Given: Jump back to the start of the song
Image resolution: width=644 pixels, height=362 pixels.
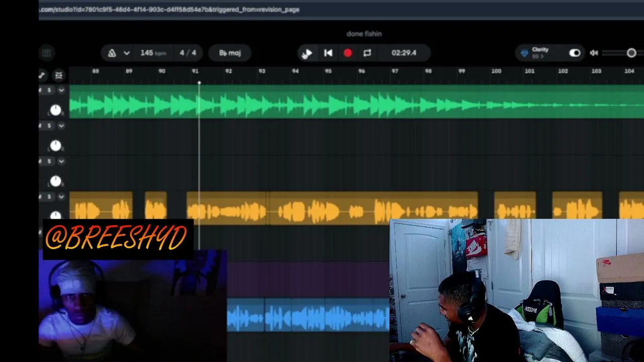Looking at the screenshot, I should coord(328,53).
